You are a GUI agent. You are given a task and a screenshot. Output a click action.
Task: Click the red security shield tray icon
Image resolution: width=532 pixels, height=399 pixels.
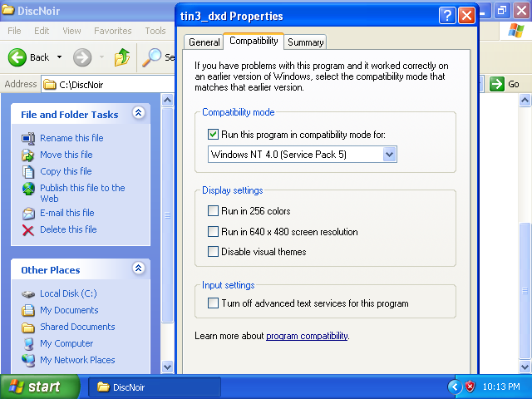click(470, 387)
